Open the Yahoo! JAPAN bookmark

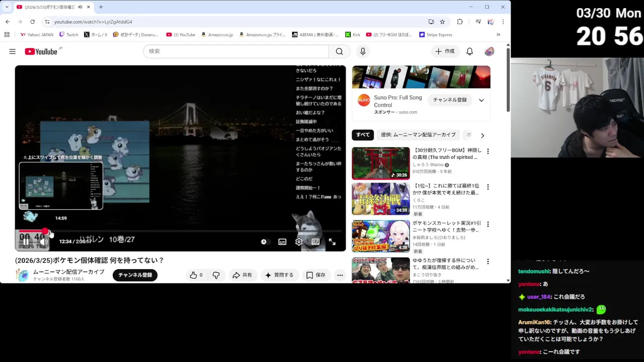(37, 35)
